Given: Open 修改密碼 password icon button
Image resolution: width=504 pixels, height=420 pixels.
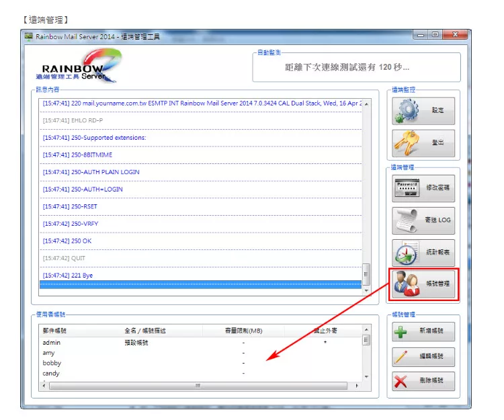Looking at the screenshot, I should point(407,189).
